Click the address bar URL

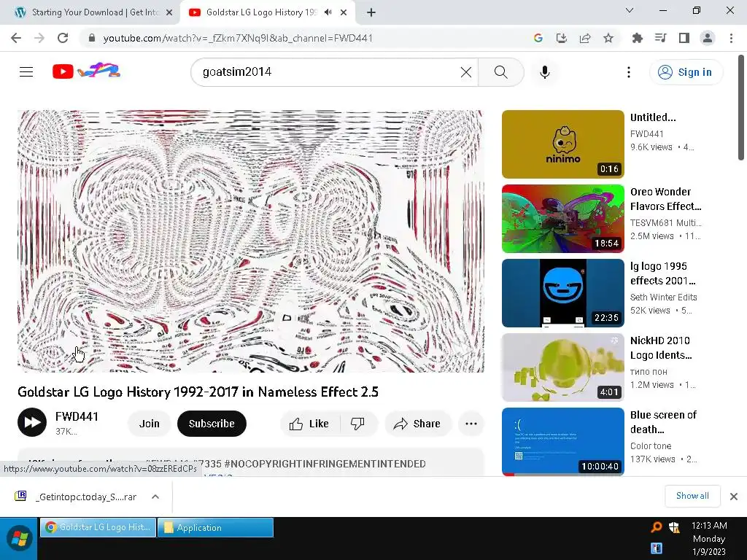point(238,38)
